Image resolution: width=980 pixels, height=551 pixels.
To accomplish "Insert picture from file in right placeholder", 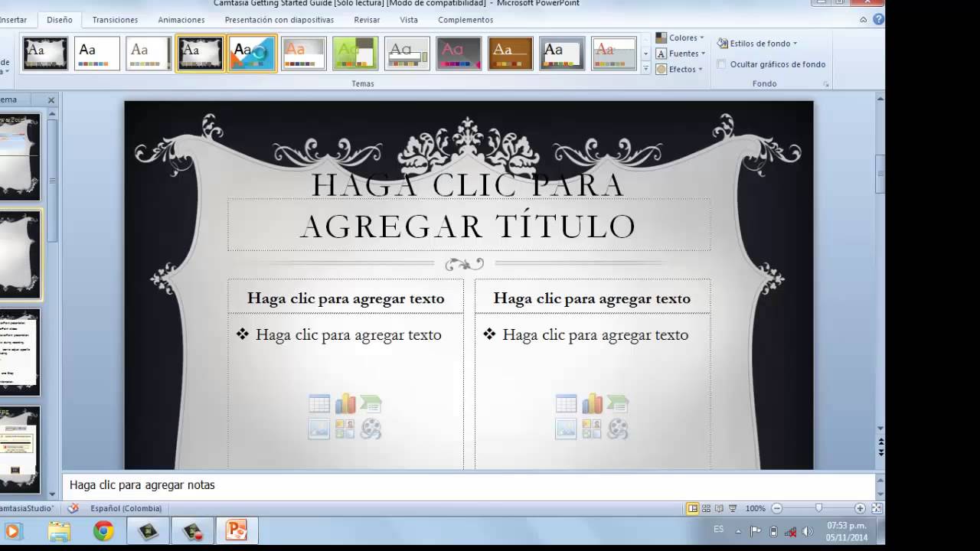I will 566,429.
